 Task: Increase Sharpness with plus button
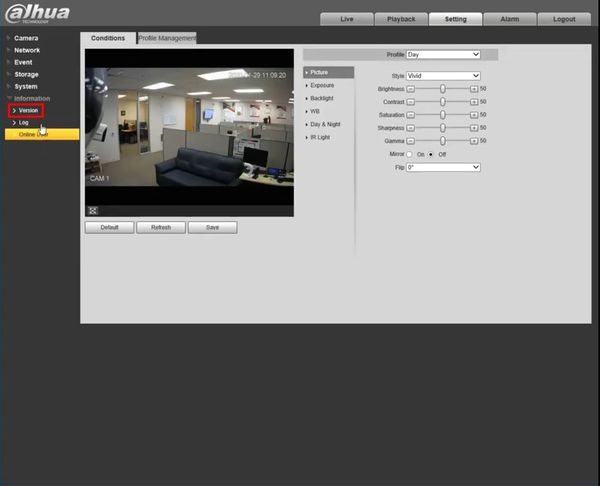[x=474, y=128]
